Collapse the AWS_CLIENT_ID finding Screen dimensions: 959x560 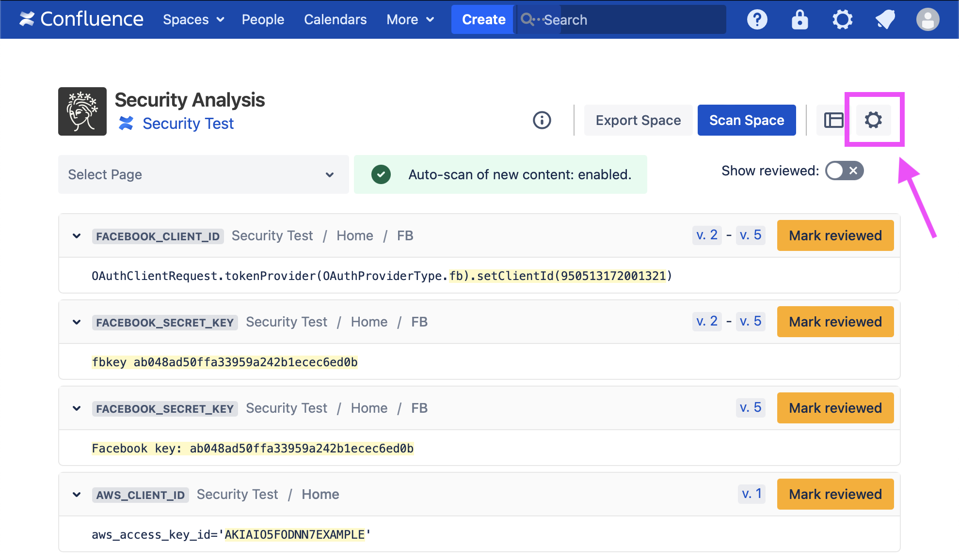(77, 495)
